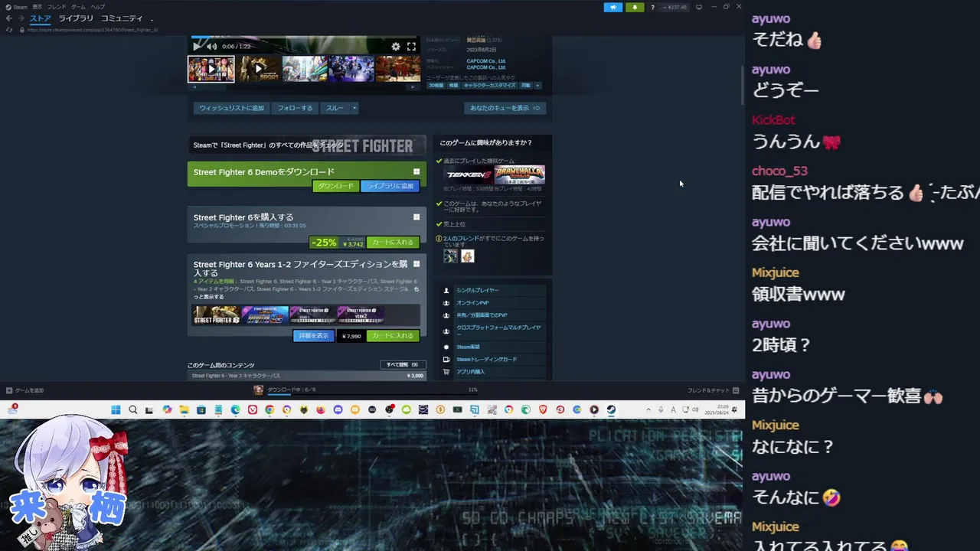
Task: Toggle fullscreen on the trailer player
Action: pos(411,47)
